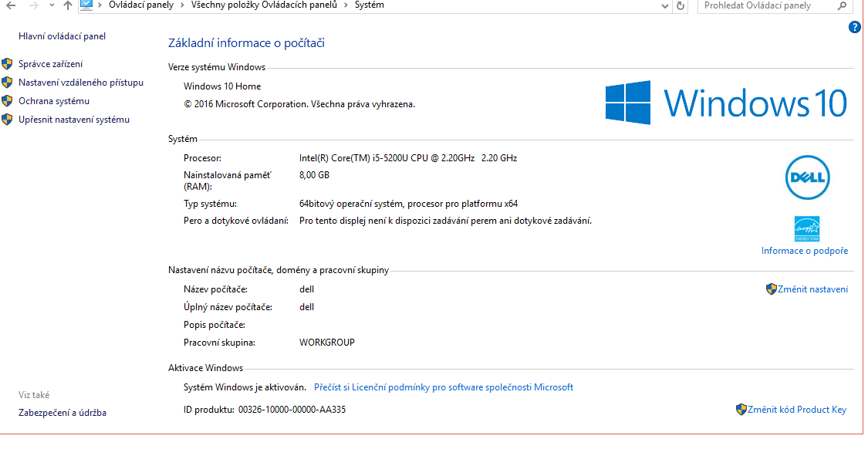868x466 pixels.
Task: Open Upřesnit nastavení systému
Action: (x=73, y=120)
